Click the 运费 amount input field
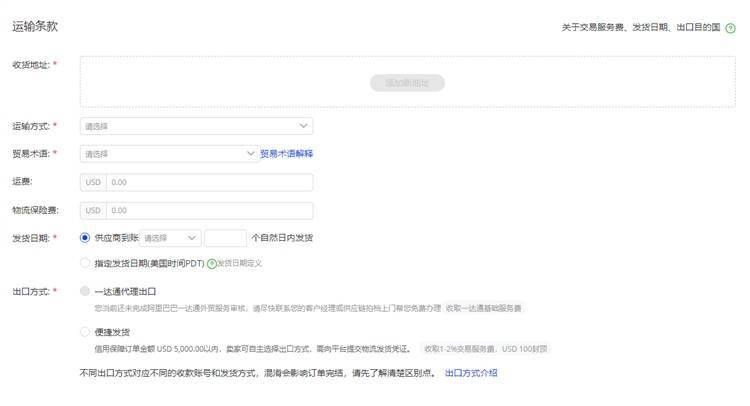 [210, 182]
